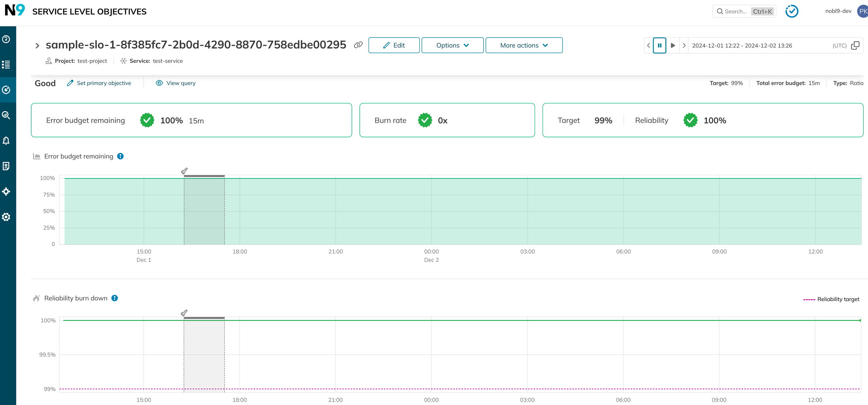868x405 pixels.
Task: Toggle Reliability target legend entry
Action: [x=831, y=299]
